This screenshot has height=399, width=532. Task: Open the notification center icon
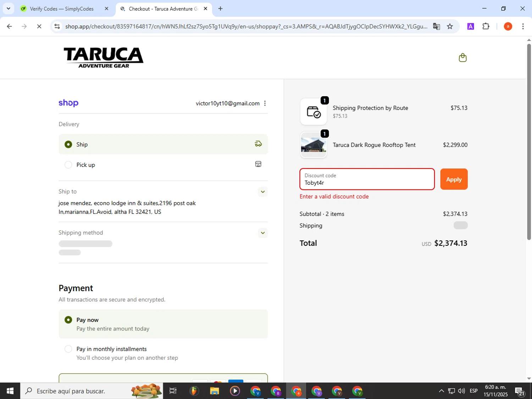coord(520,391)
